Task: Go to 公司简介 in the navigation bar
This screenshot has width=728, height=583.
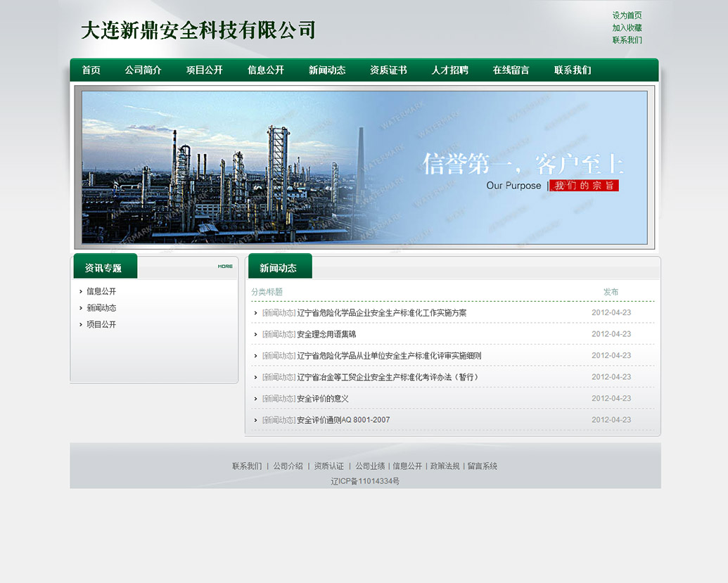Action: point(143,70)
